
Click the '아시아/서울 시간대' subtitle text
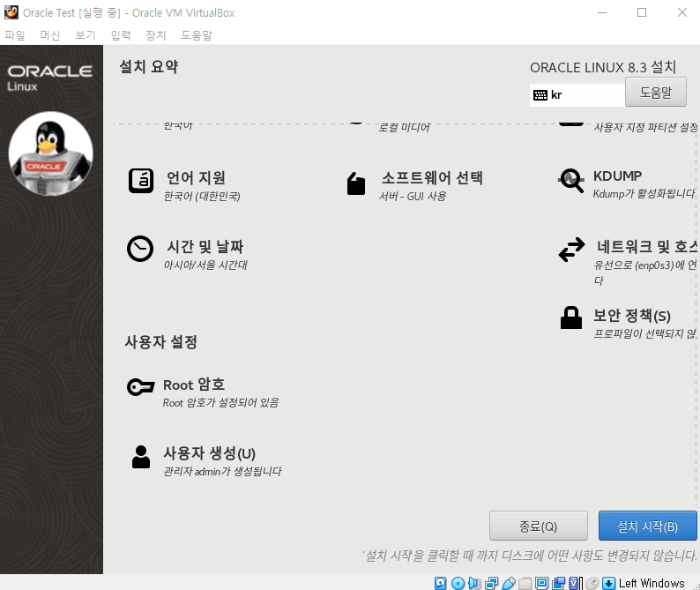205,265
